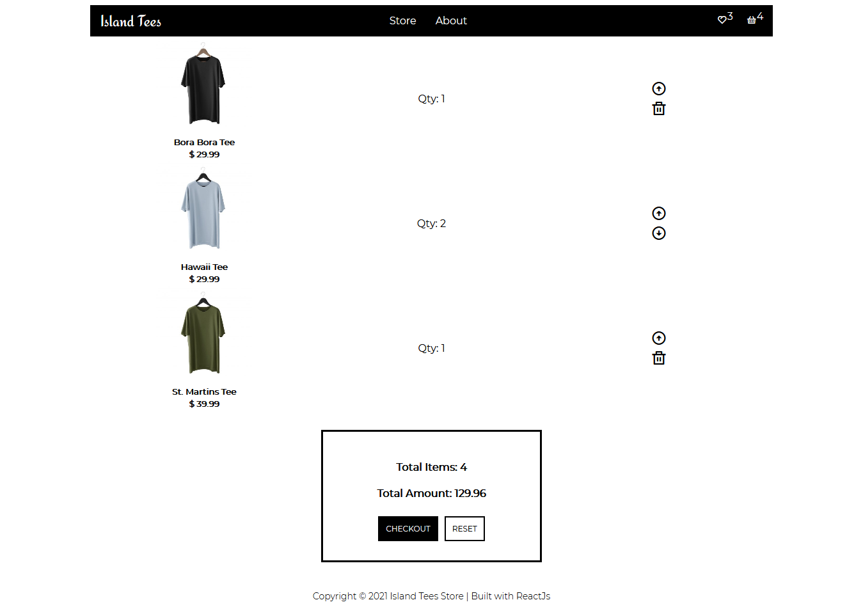The image size is (863, 616).
Task: Select the green St. Martins Tee image
Action: (203, 333)
